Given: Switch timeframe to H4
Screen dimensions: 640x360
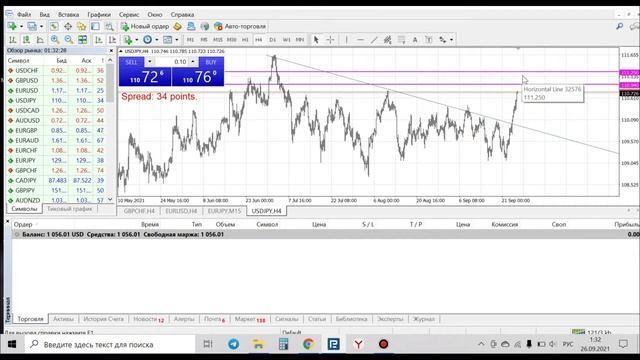Looking at the screenshot, I should pyautogui.click(x=258, y=40).
